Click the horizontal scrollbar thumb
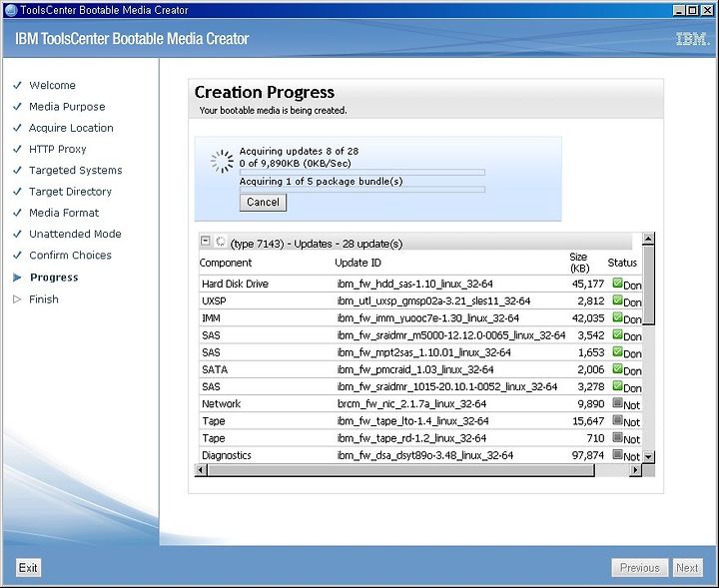Screen dimensions: 719x588 [400, 470]
